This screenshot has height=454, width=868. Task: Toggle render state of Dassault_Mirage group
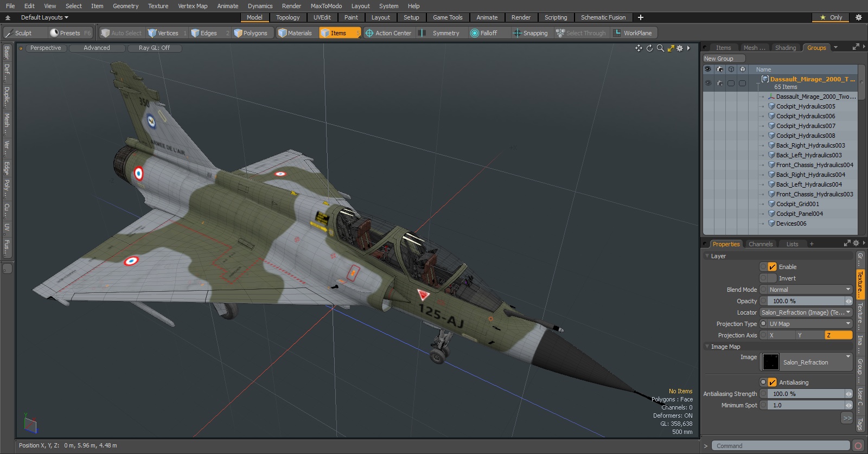[720, 83]
